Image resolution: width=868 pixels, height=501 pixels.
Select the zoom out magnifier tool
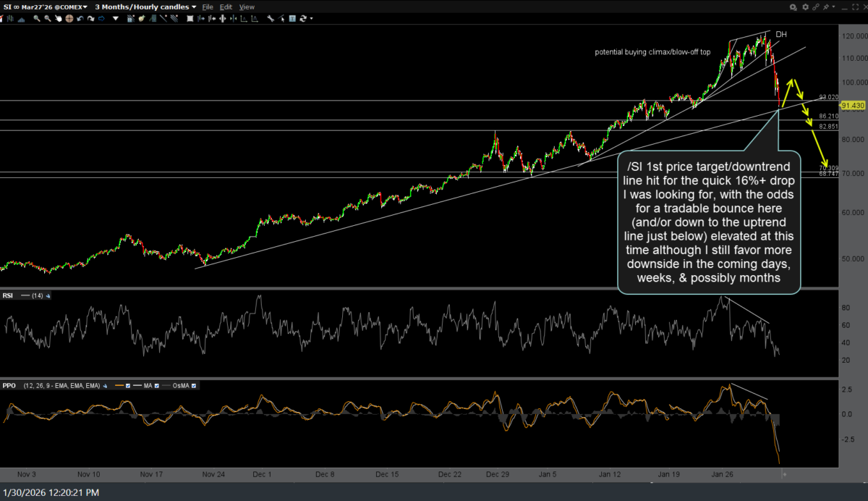tap(48, 18)
